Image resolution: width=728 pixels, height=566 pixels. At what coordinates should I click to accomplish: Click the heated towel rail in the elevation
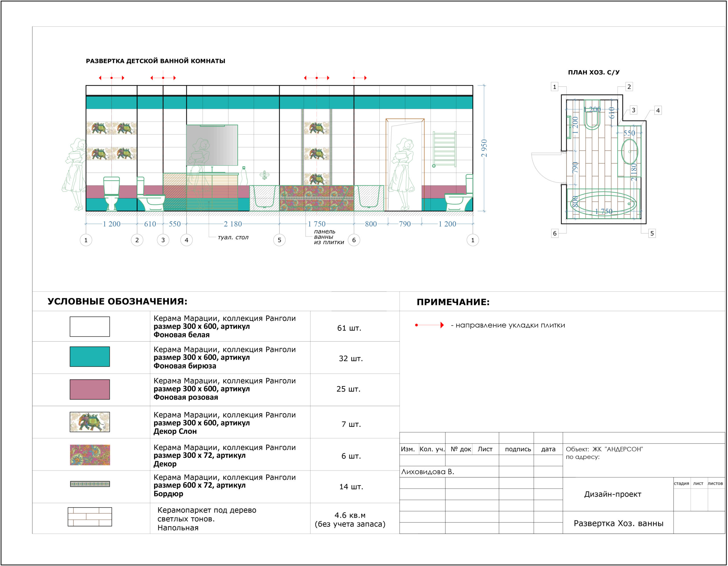coord(444,149)
